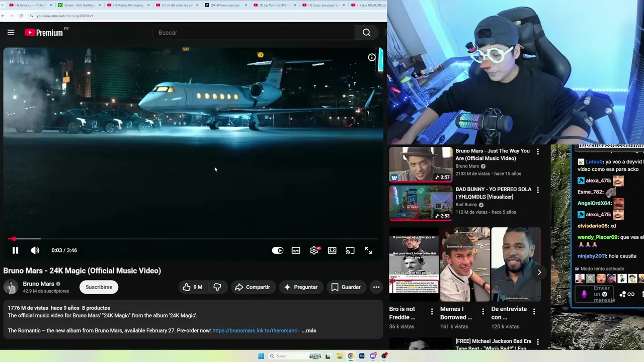Image resolution: width=644 pixels, height=362 pixels.
Task: Click the youtube.com address bar
Action: pos(206,16)
